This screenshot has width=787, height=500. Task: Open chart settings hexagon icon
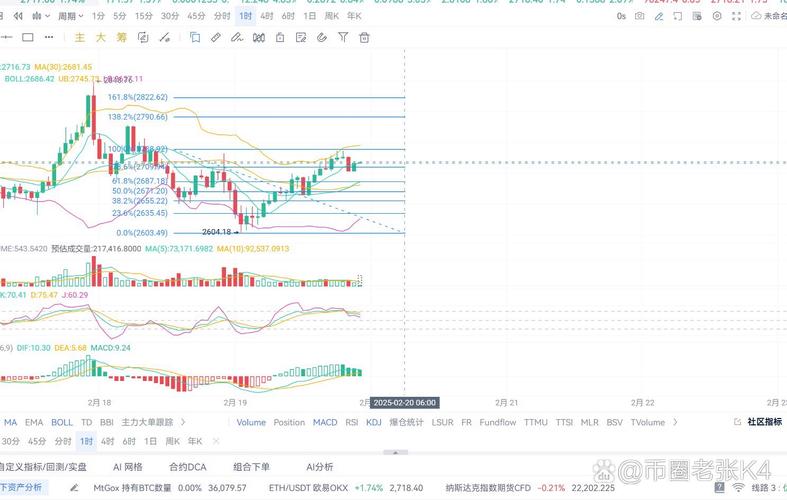[x=717, y=16]
